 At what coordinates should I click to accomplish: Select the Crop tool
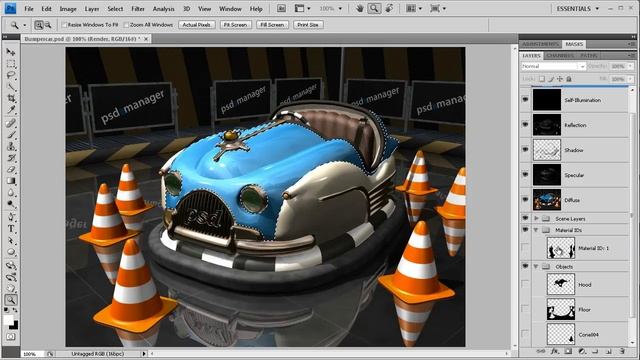(x=11, y=98)
